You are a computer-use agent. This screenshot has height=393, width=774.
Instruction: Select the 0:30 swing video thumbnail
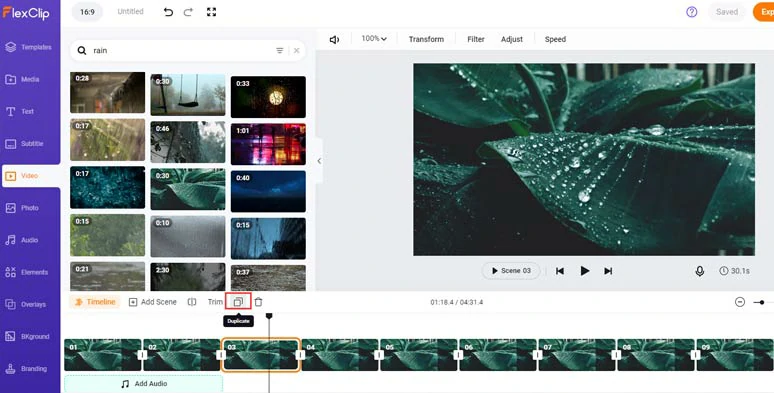click(188, 95)
